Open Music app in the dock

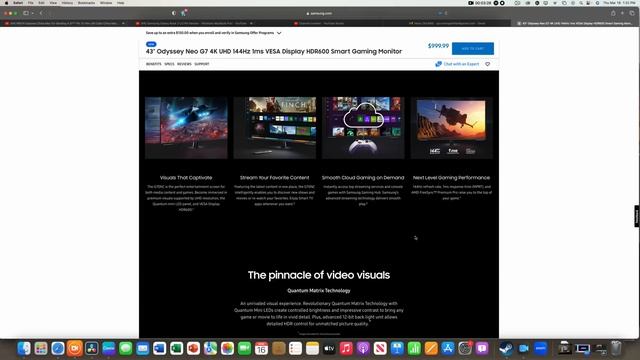pyautogui.click(x=346, y=348)
